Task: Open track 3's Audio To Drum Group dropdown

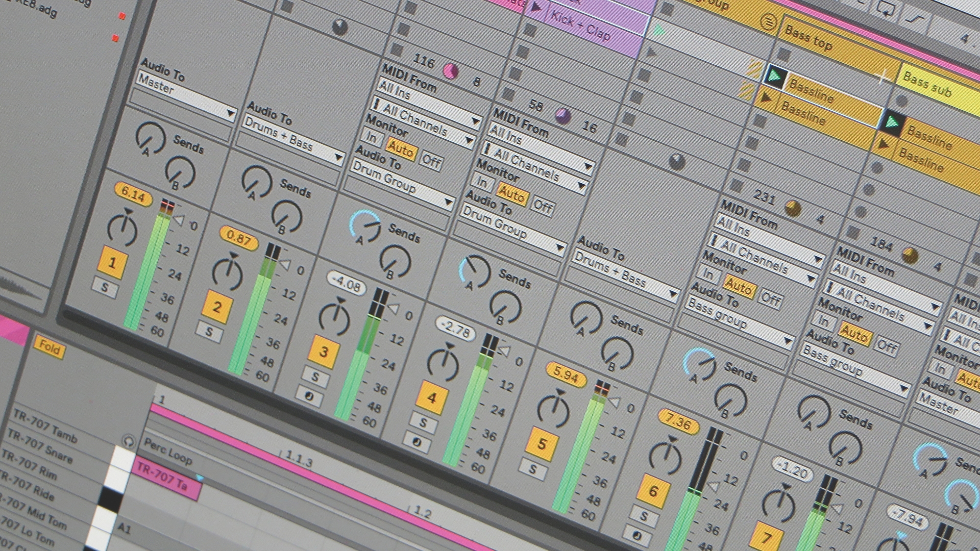Action: pyautogui.click(x=402, y=185)
